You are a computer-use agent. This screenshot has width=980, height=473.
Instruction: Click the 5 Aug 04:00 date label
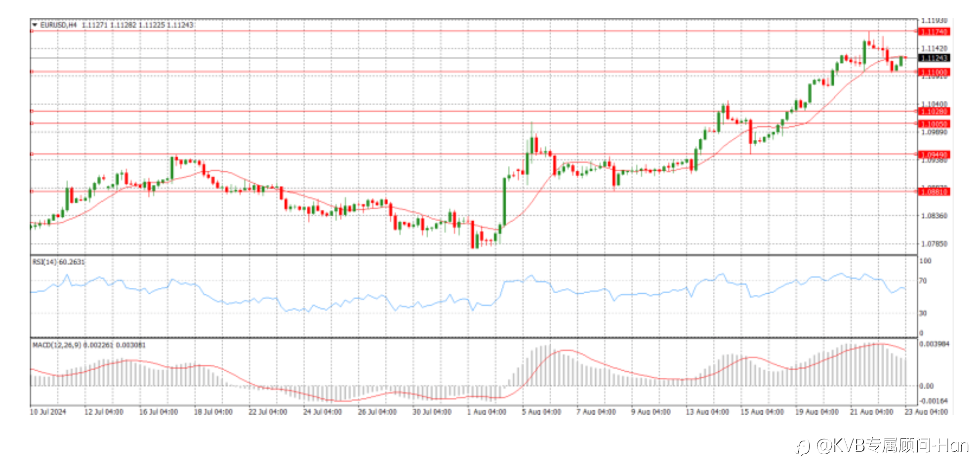tap(541, 412)
